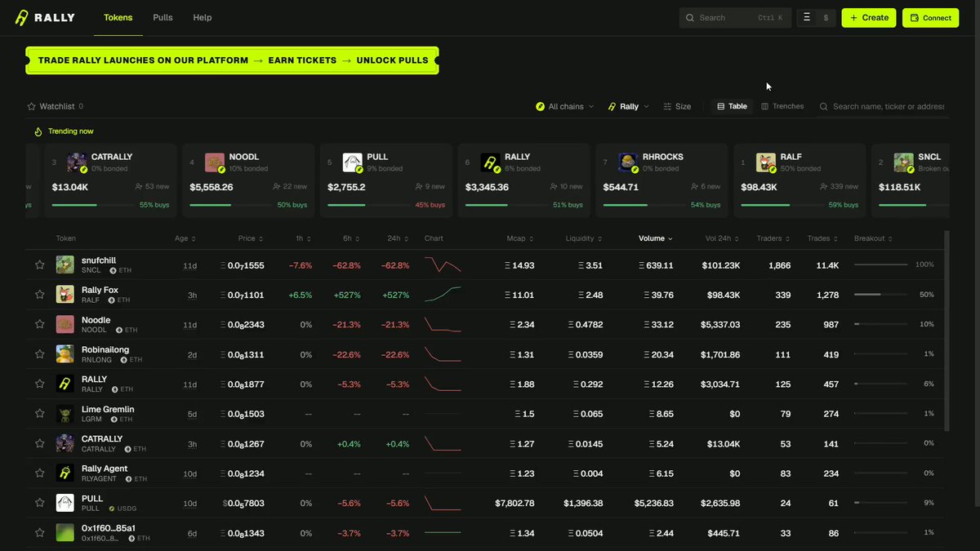Go to the Pulls tab
980x551 pixels.
(163, 17)
